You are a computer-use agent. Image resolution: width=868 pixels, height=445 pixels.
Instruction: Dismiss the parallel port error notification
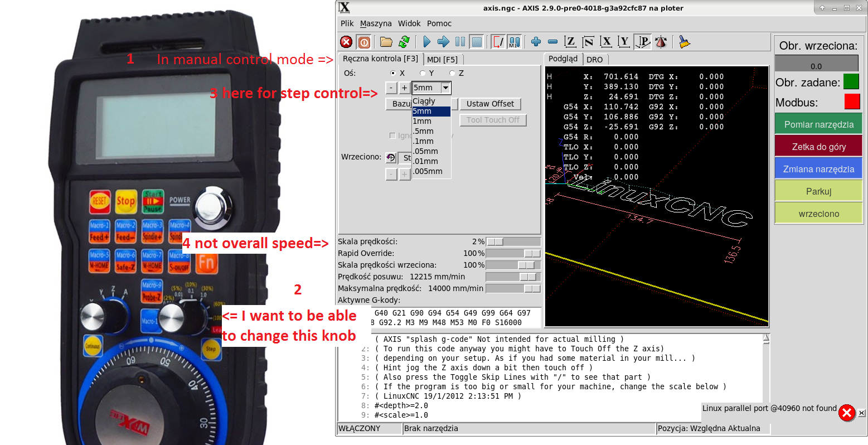[862, 413]
